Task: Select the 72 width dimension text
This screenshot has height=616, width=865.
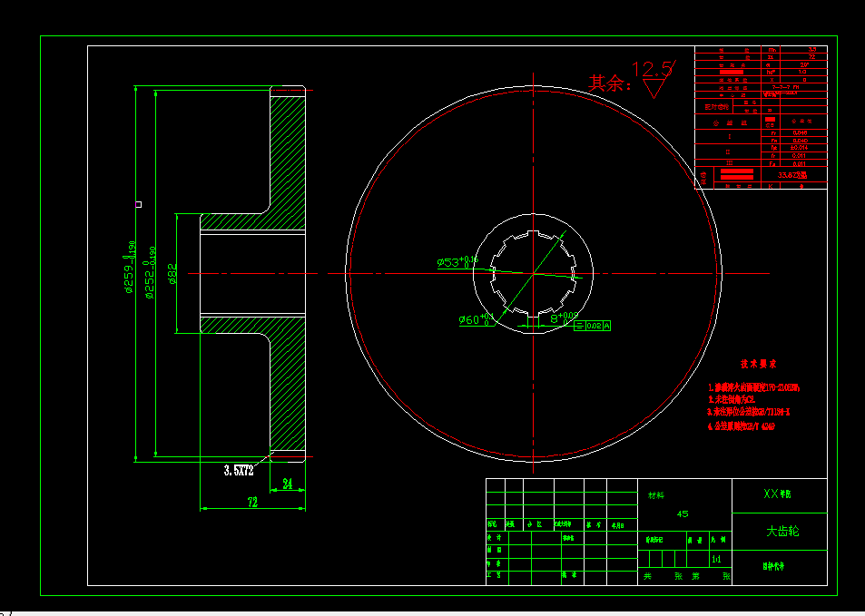Action: (x=252, y=503)
